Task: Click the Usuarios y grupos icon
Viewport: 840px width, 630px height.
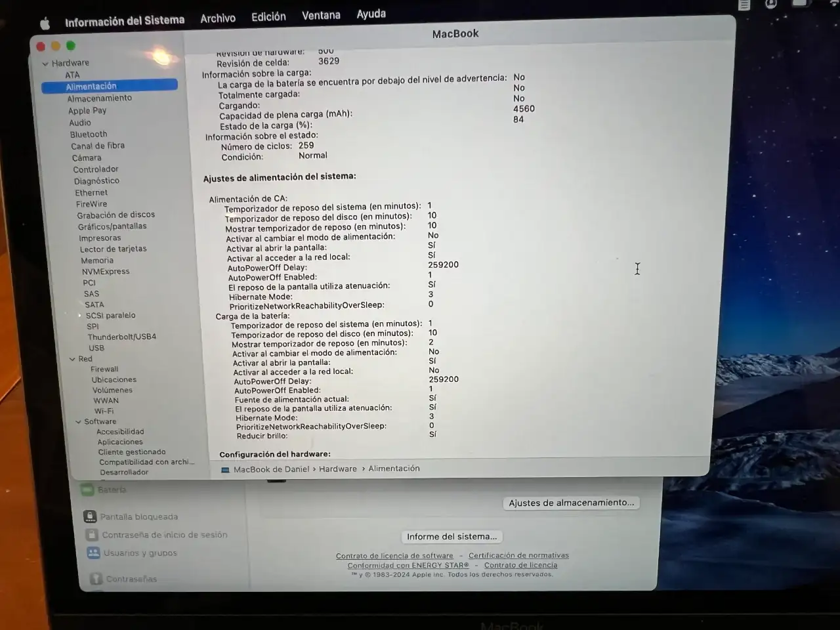Action: pyautogui.click(x=94, y=553)
